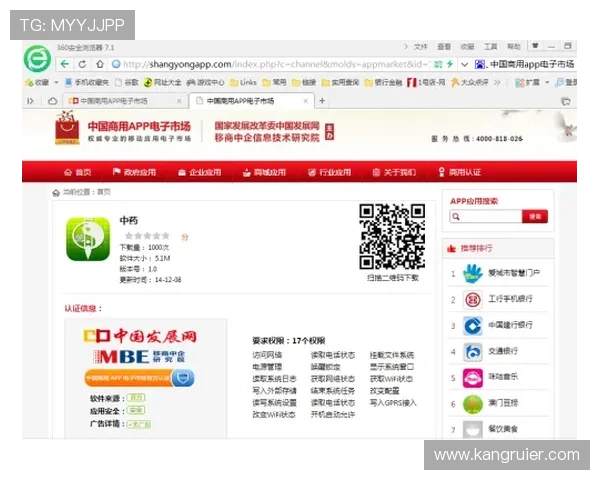Open the 收藏 menu in title bar
Viewport: 600px width, 480px height.
click(x=467, y=47)
